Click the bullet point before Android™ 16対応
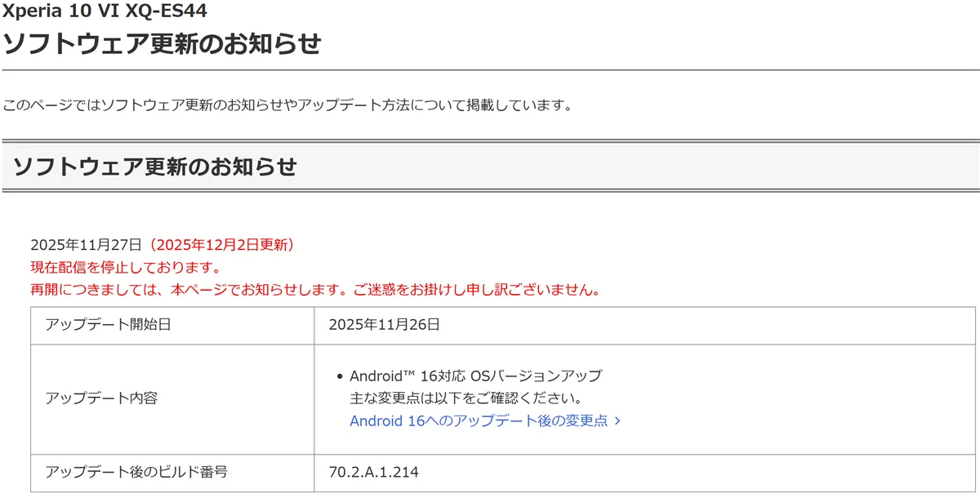 (339, 377)
